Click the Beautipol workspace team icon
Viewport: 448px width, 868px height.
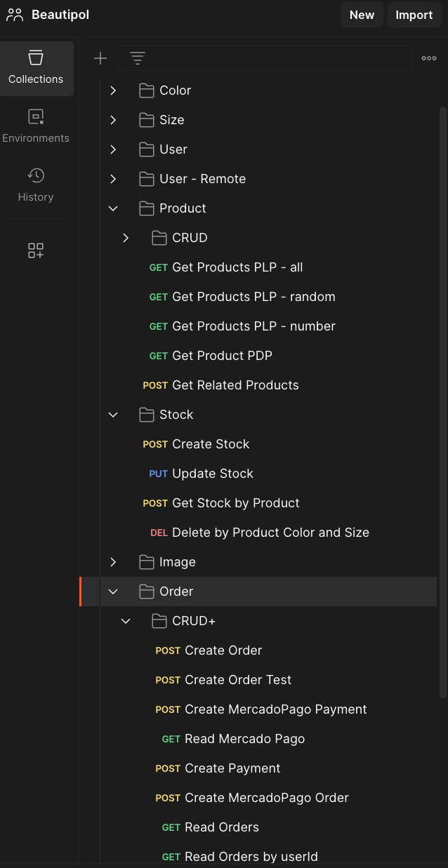coord(15,15)
